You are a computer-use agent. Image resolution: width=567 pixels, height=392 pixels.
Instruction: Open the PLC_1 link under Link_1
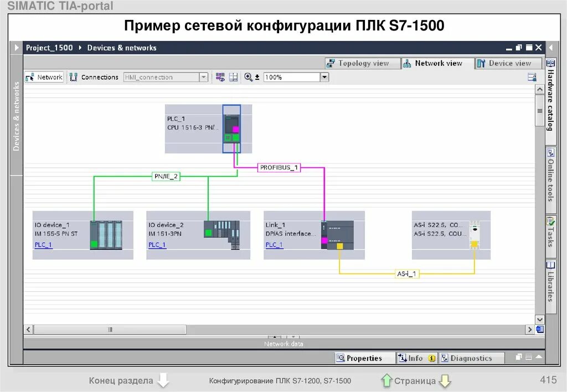pyautogui.click(x=274, y=245)
